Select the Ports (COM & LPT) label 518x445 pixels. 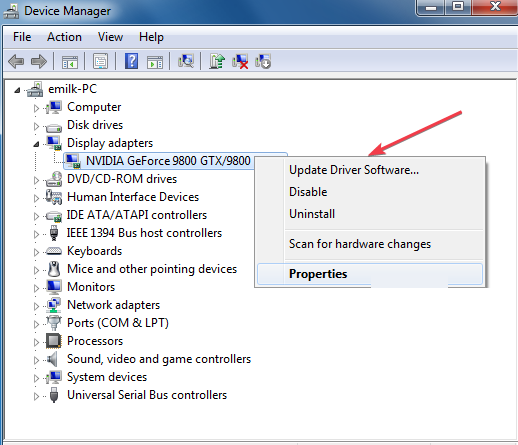point(118,323)
